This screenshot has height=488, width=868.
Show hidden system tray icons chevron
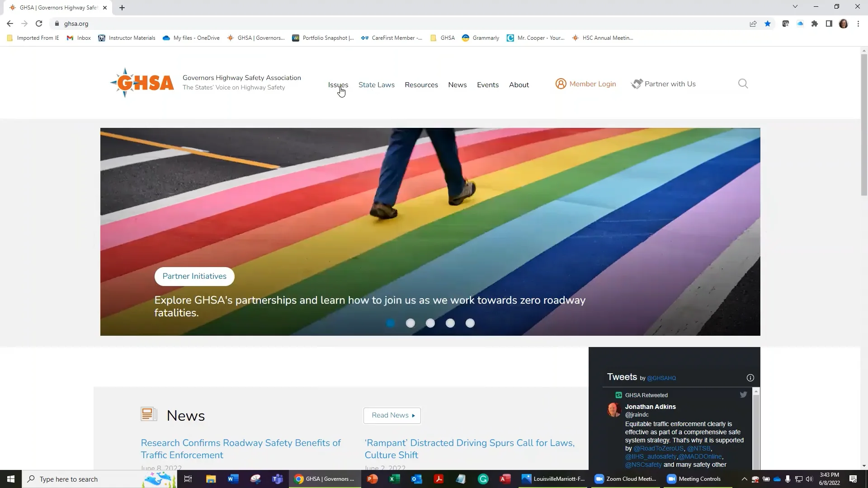click(744, 479)
